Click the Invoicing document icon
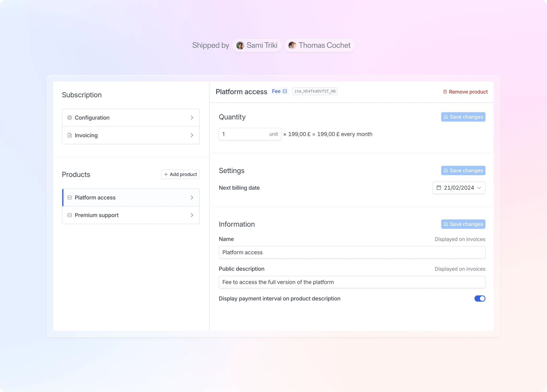547x392 pixels. pyautogui.click(x=70, y=135)
